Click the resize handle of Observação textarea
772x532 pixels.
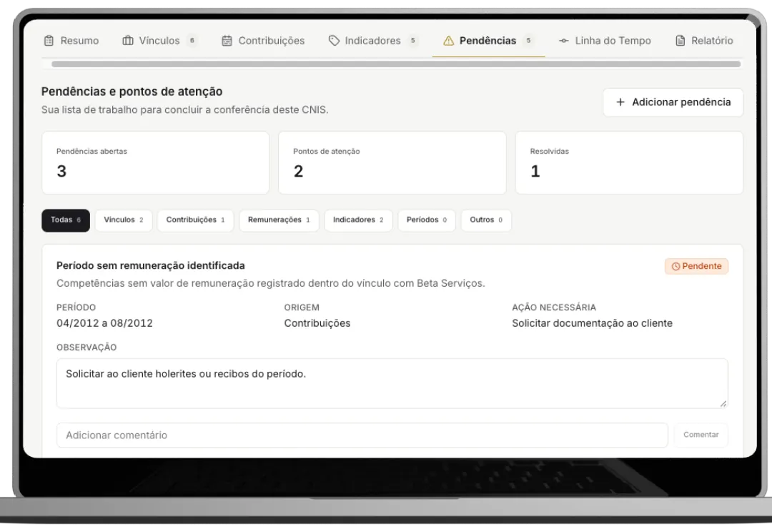[x=723, y=403]
